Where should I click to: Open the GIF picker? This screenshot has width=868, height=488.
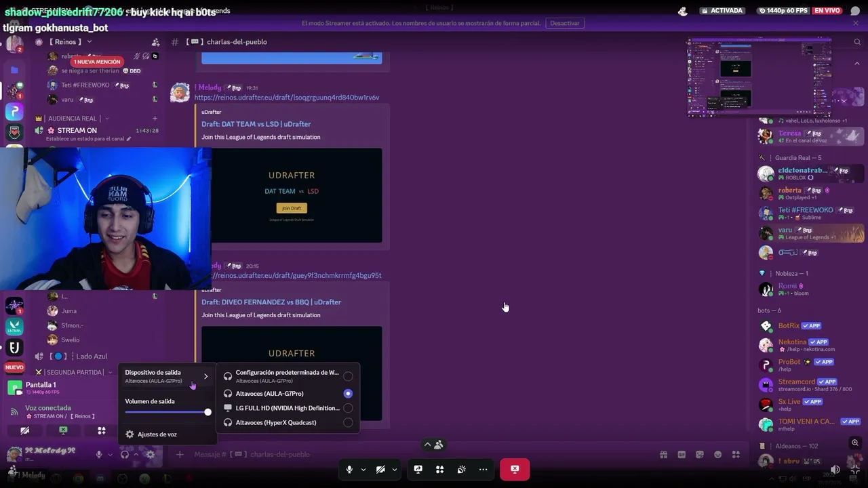(x=682, y=455)
